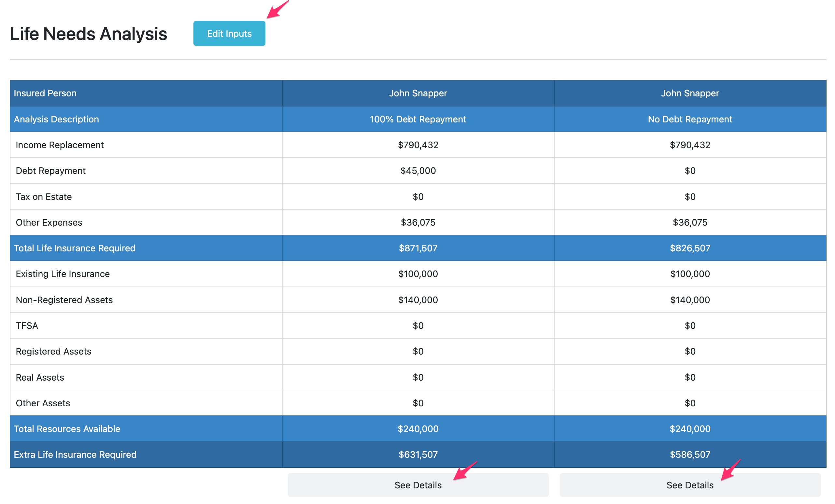This screenshot has height=504, width=835.
Task: Click the $871,507 total insurance required value
Action: click(x=418, y=248)
